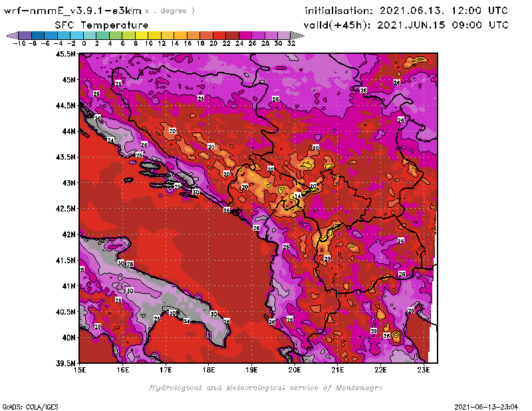This screenshot has height=411, width=532.
Task: Click the 40N latitude label
Action: 68,337
